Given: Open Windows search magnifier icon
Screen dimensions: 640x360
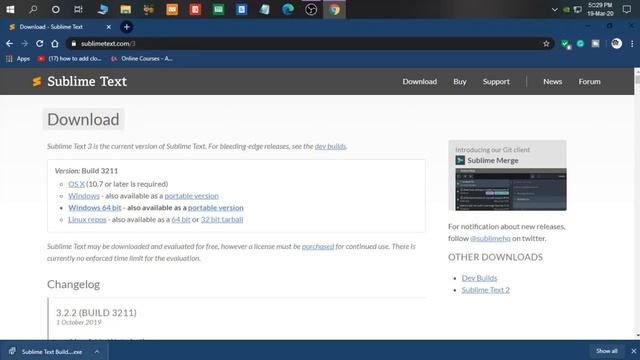Looking at the screenshot, I should pyautogui.click(x=33, y=9).
